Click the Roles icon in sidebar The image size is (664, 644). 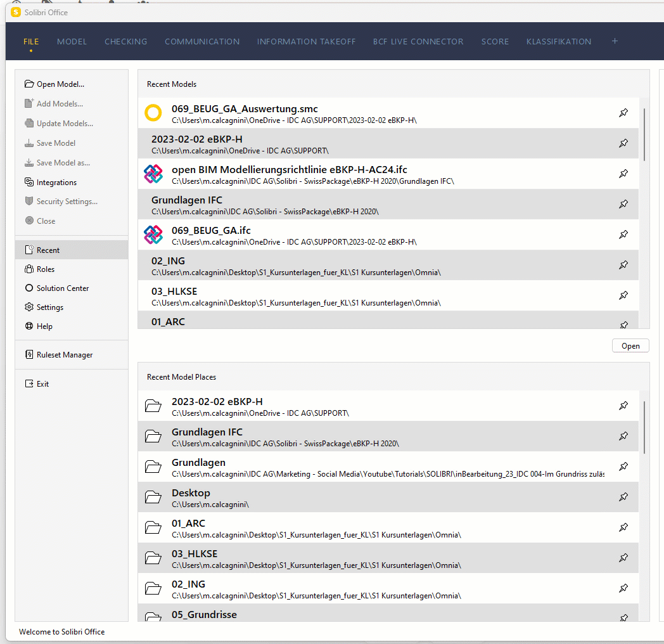[x=29, y=269]
